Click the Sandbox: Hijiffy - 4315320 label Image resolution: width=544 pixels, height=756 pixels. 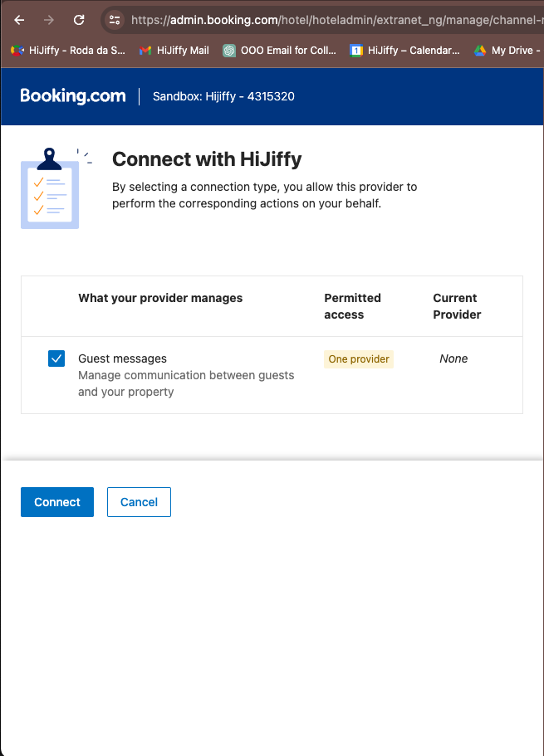pos(223,96)
